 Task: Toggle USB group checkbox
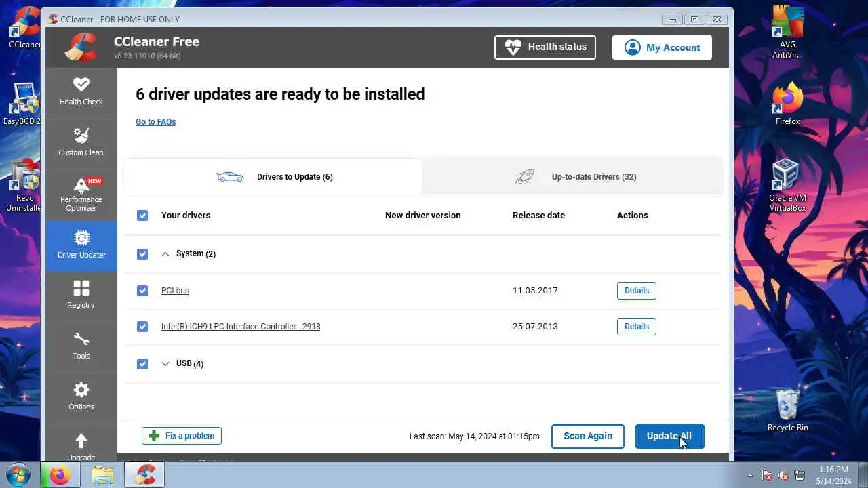point(142,364)
